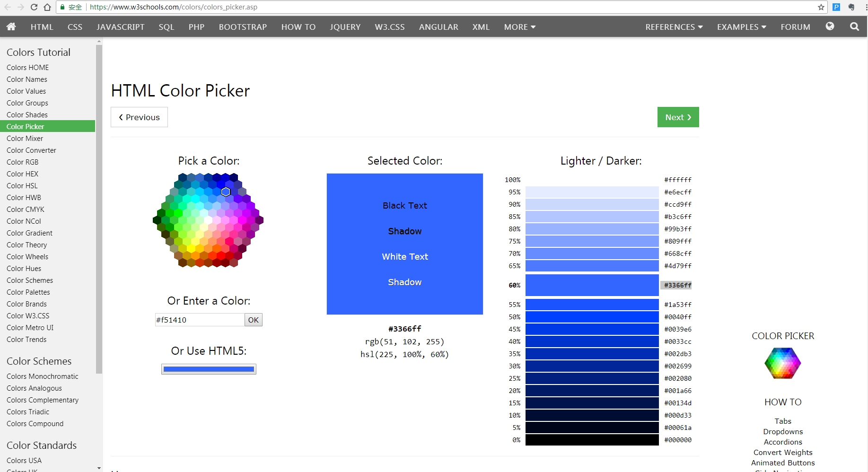Expand the REFERENCES dropdown menu

tap(674, 27)
